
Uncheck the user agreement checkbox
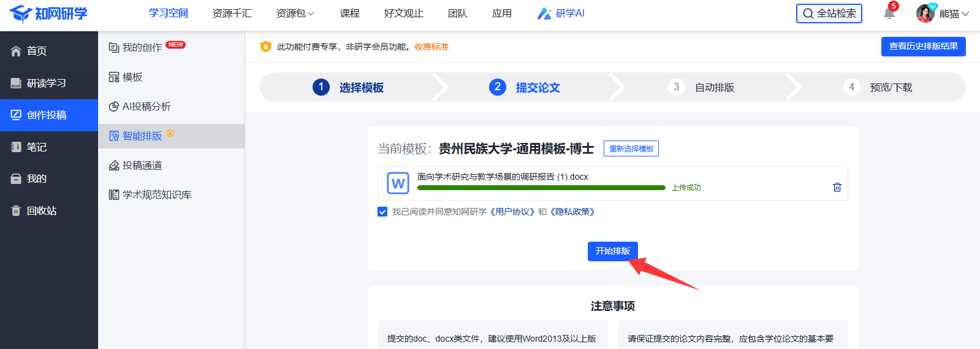(382, 212)
